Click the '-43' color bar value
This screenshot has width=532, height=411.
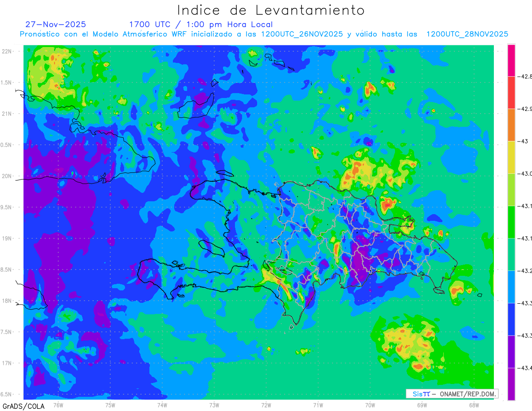point(523,141)
